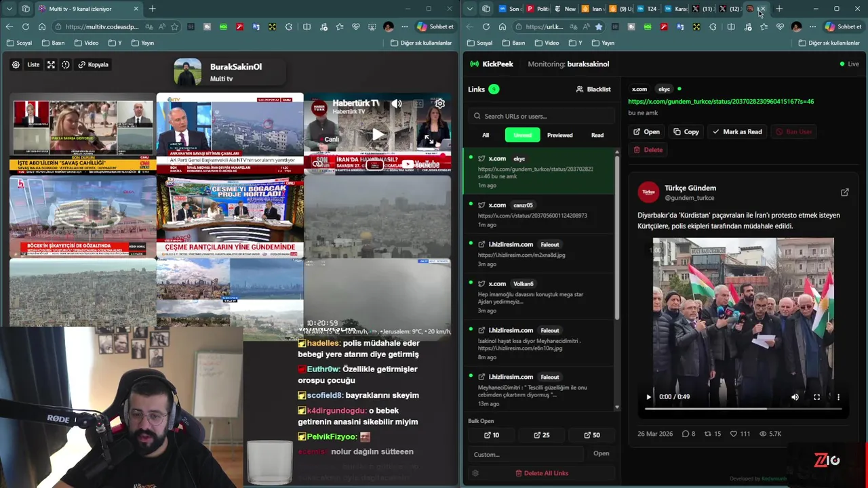Screen dimensions: 868x488
Task: Click the Search URLs or users field
Action: tap(541, 116)
